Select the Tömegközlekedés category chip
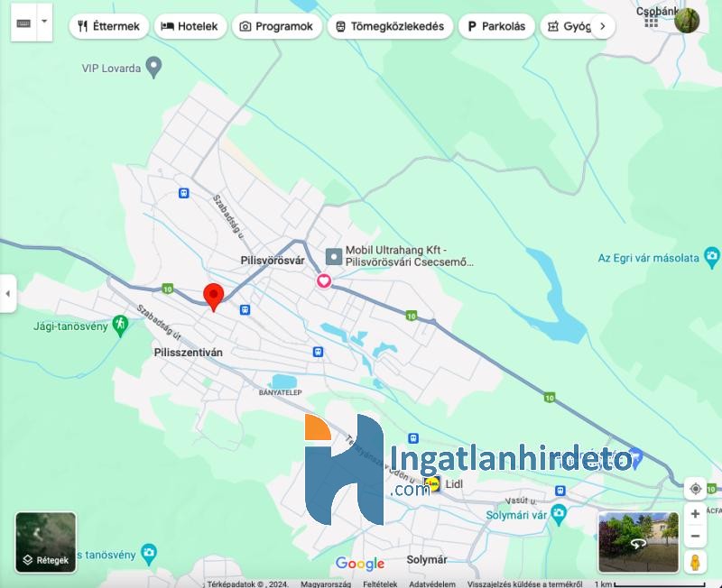The width and height of the screenshot is (722, 588). click(x=390, y=26)
